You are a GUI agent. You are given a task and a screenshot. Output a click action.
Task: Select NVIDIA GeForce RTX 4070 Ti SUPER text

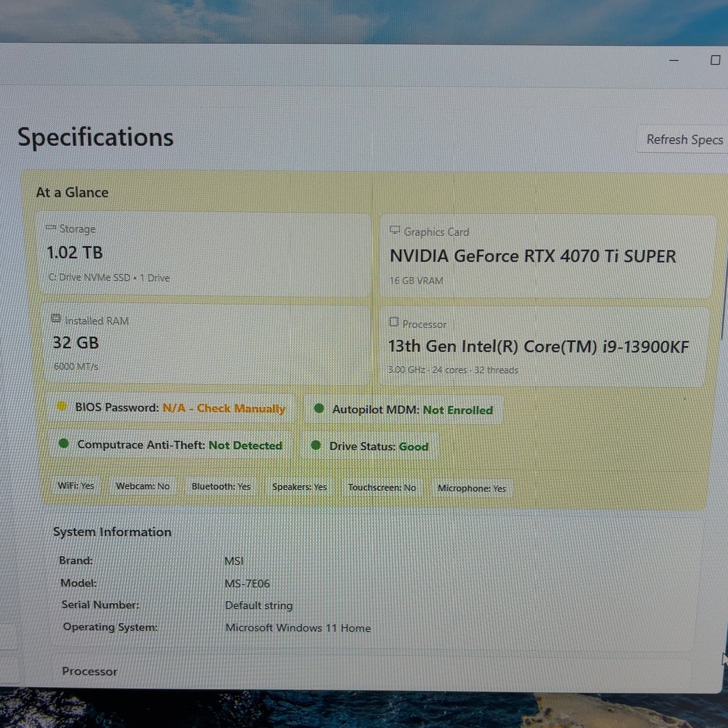coord(532,256)
